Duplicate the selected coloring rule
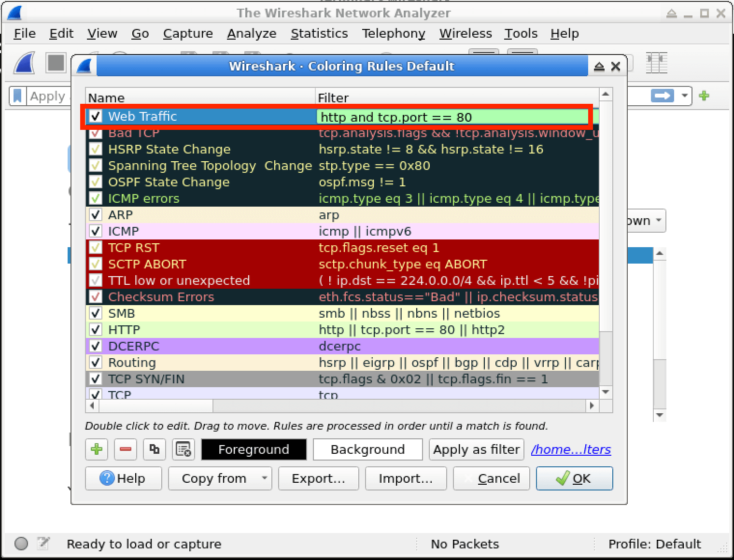734x560 pixels. pyautogui.click(x=155, y=449)
